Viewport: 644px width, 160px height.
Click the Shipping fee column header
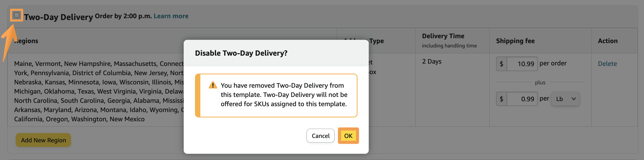pyautogui.click(x=515, y=41)
